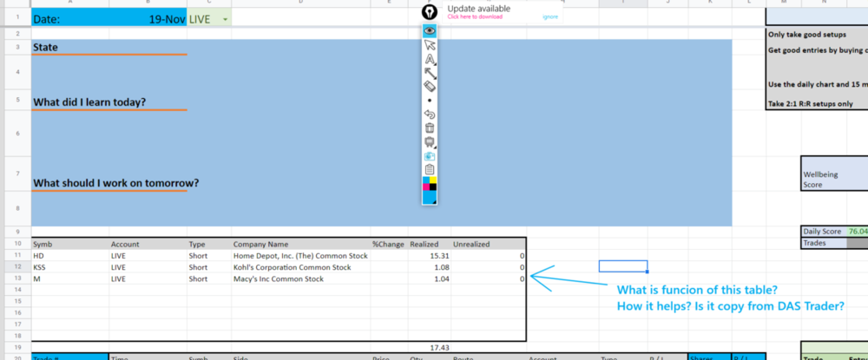Image resolution: width=868 pixels, height=360 pixels.
Task: Select the realized value 1.08
Action: click(429, 267)
